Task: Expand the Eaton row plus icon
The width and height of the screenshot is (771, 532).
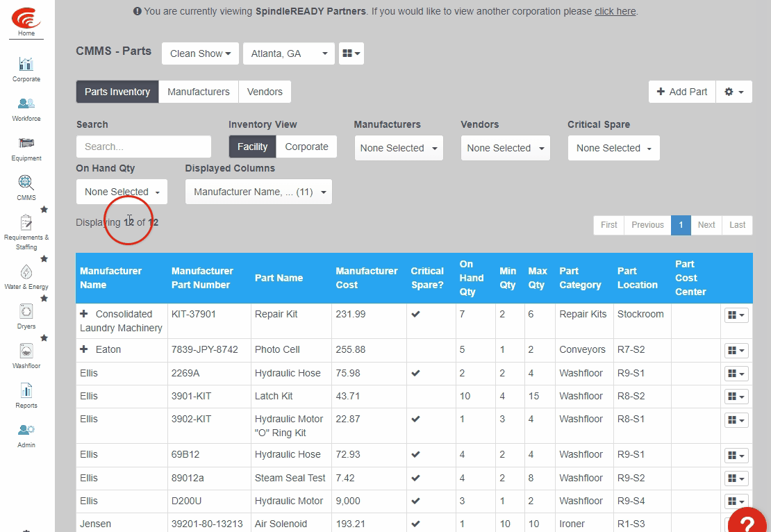Action: (x=84, y=349)
